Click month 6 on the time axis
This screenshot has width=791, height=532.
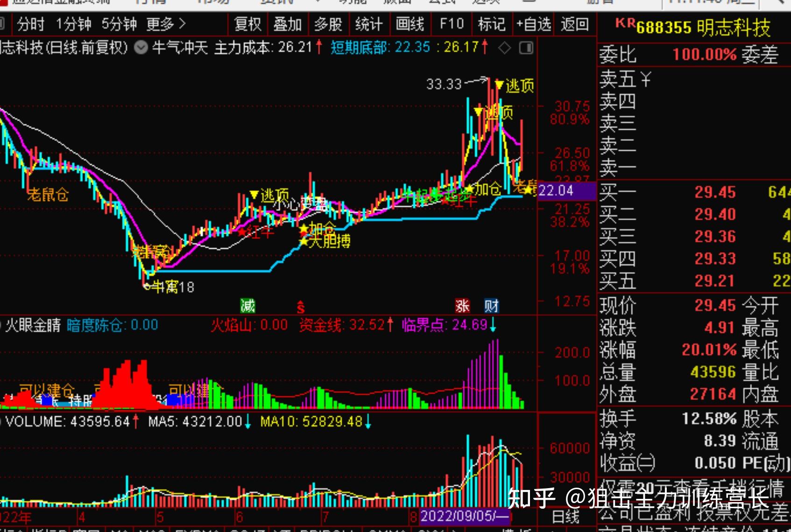[x=240, y=517]
